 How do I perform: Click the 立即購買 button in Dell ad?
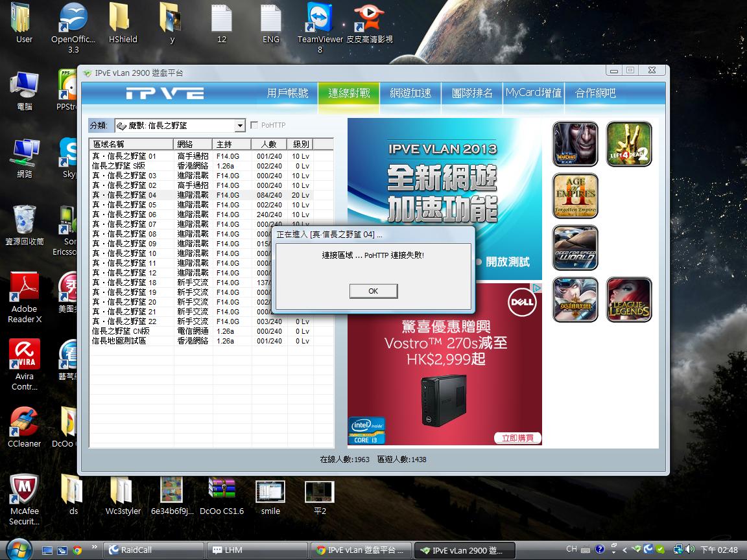517,438
